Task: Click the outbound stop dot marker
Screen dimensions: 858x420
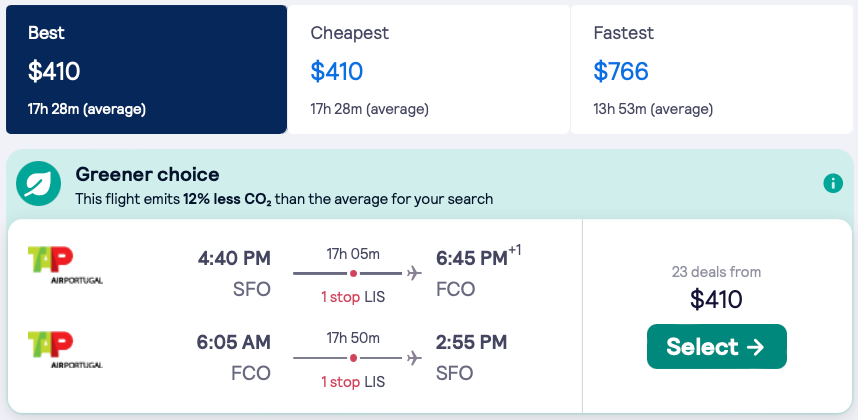Action: coord(353,273)
